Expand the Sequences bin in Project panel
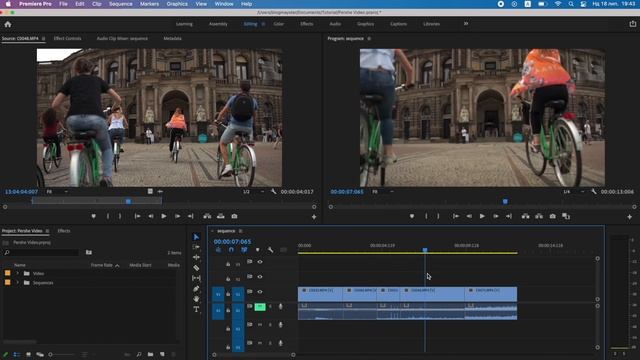 coord(17,283)
